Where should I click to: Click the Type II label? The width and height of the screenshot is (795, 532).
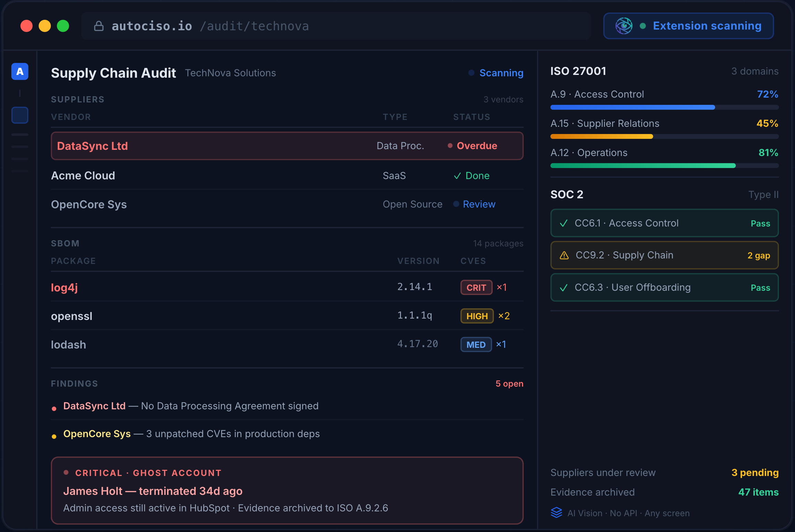(763, 195)
